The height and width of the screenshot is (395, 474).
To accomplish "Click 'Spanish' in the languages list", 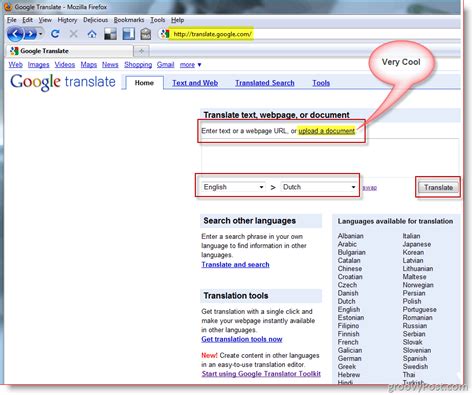I will tap(415, 359).
